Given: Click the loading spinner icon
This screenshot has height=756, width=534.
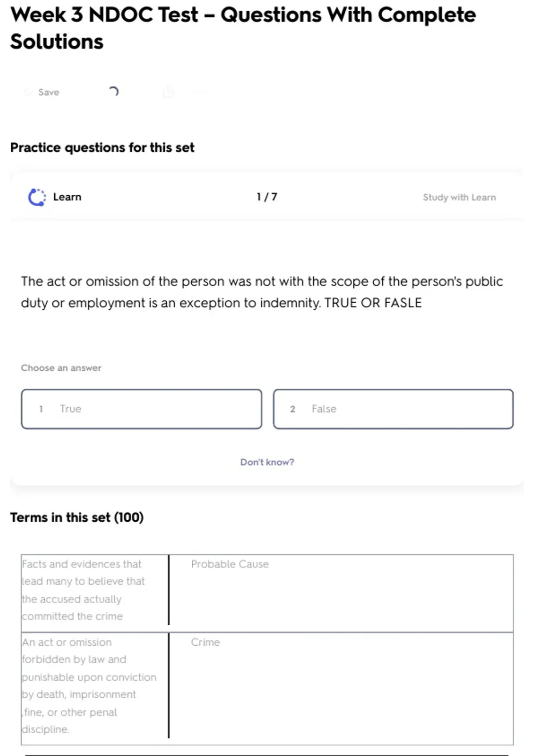Looking at the screenshot, I should point(114,92).
